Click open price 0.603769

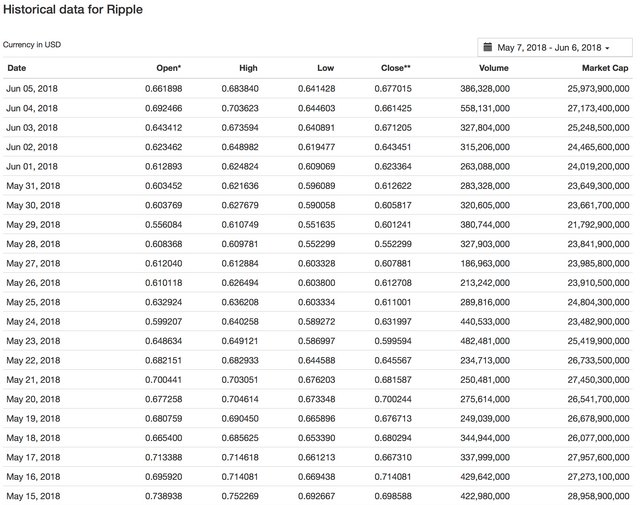164,205
